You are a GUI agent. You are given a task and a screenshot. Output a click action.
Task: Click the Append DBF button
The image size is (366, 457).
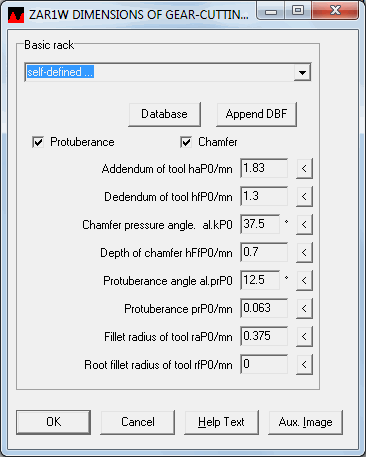click(256, 114)
